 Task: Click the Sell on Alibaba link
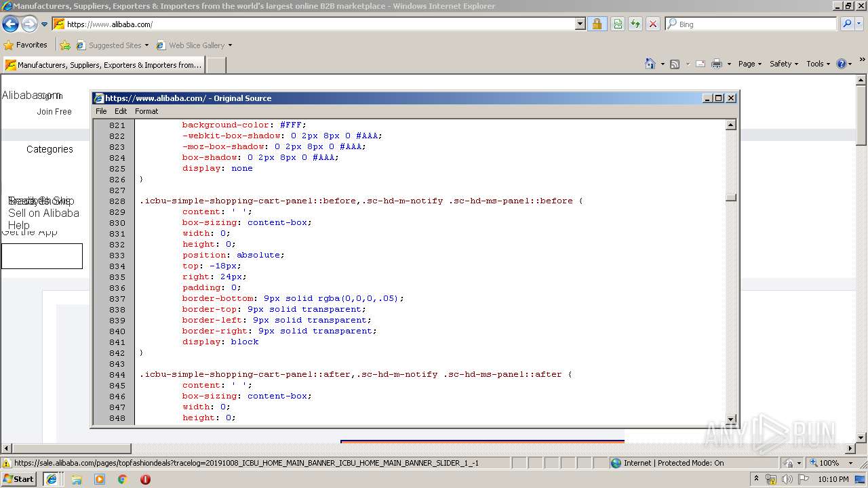coord(43,213)
